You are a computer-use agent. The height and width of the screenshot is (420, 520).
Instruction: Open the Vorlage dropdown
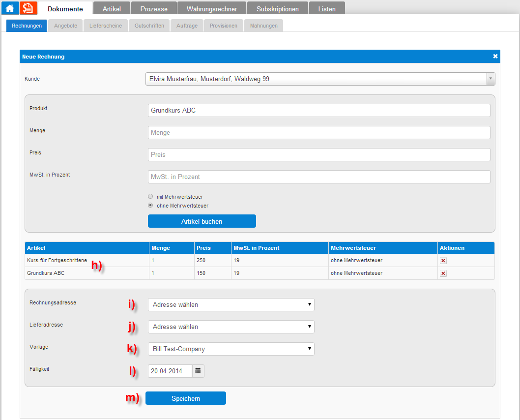[231, 349]
